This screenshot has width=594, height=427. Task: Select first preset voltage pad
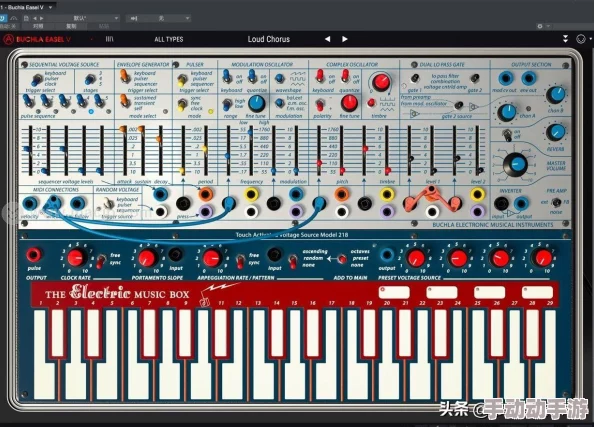pos(394,292)
